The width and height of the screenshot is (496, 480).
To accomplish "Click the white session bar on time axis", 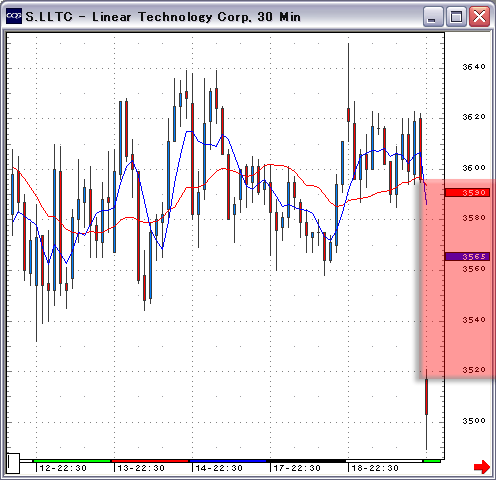I will (384, 461).
